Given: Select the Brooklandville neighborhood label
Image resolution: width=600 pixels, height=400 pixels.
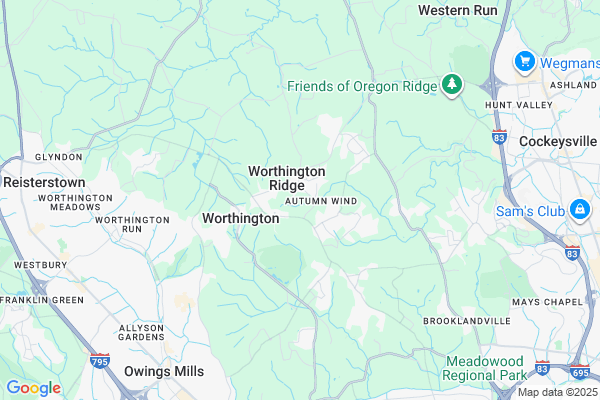Looking at the screenshot, I should coord(467,321).
